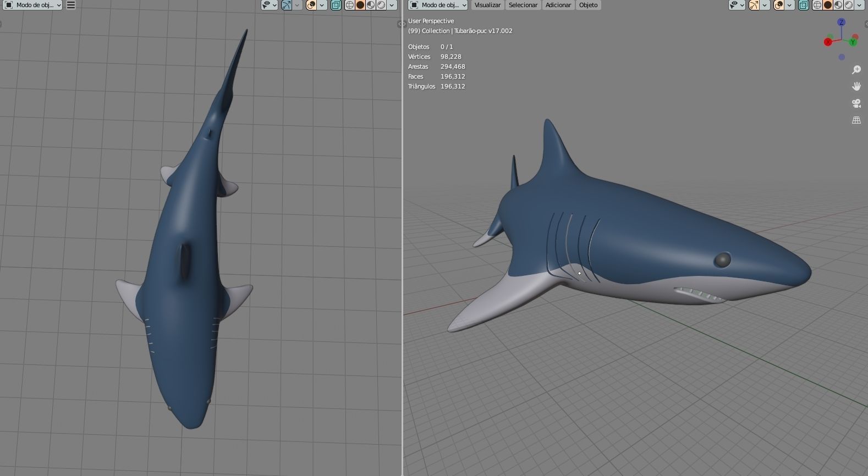The width and height of the screenshot is (868, 476).
Task: Expand overlay options arrow in right viewport
Action: point(789,5)
